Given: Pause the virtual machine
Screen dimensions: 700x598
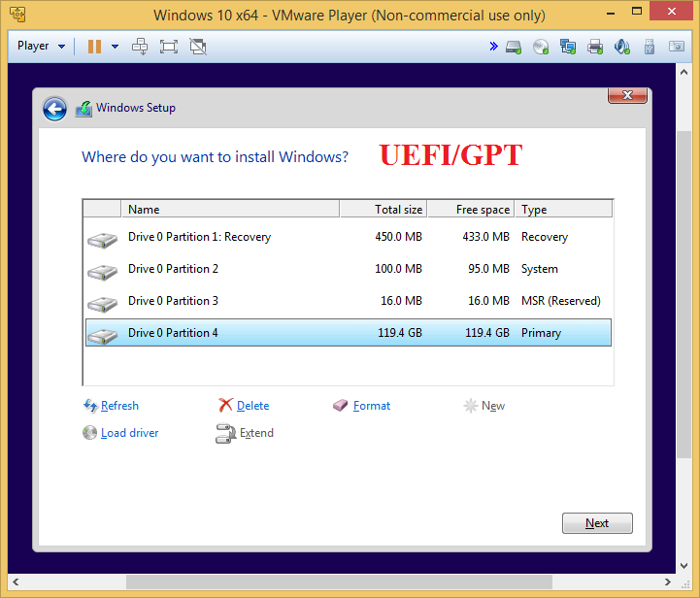Looking at the screenshot, I should click(x=94, y=47).
